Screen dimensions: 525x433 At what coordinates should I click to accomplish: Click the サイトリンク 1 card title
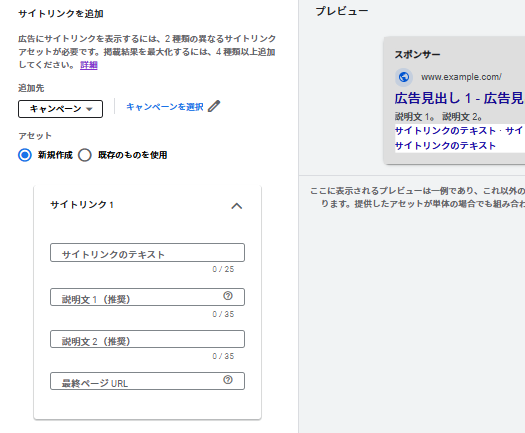point(82,205)
